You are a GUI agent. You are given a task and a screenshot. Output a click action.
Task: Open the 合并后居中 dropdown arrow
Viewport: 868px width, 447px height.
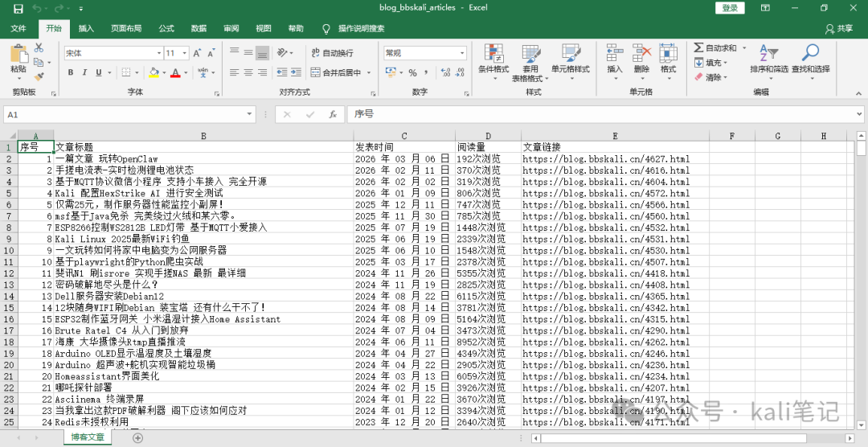point(369,72)
